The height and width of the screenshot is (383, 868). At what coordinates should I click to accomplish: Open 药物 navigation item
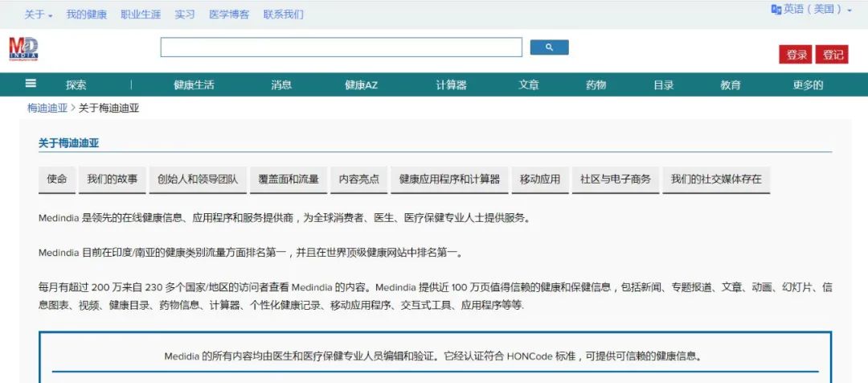[596, 85]
